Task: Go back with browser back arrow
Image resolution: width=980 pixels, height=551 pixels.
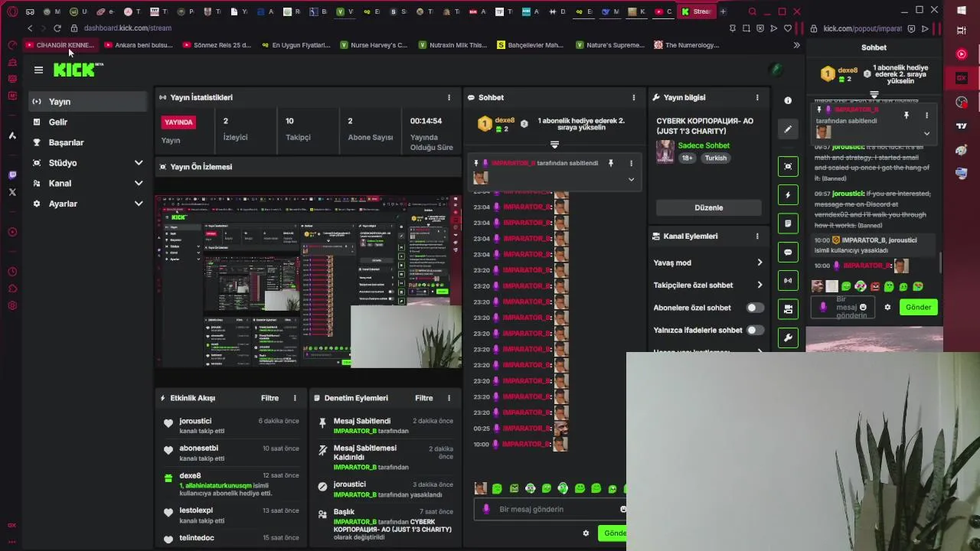Action: tap(30, 28)
